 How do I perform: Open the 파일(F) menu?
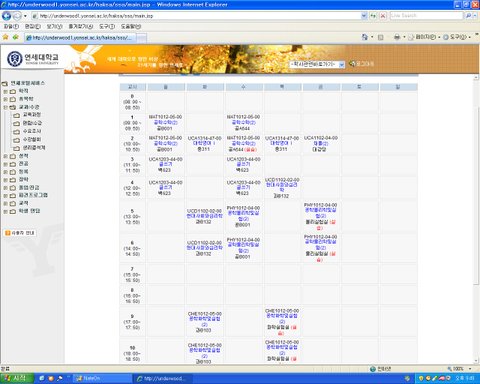pyautogui.click(x=11, y=26)
